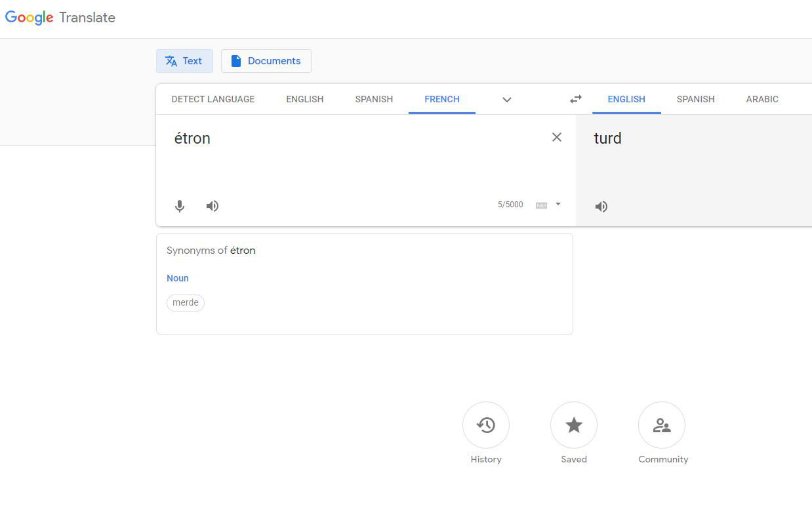Click the Google Translate logo
Screen dimensions: 812x507
[60, 18]
